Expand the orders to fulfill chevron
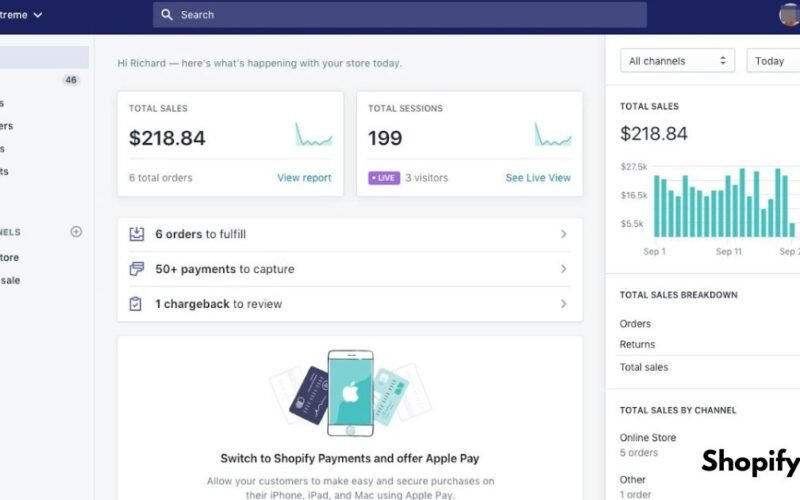 563,234
